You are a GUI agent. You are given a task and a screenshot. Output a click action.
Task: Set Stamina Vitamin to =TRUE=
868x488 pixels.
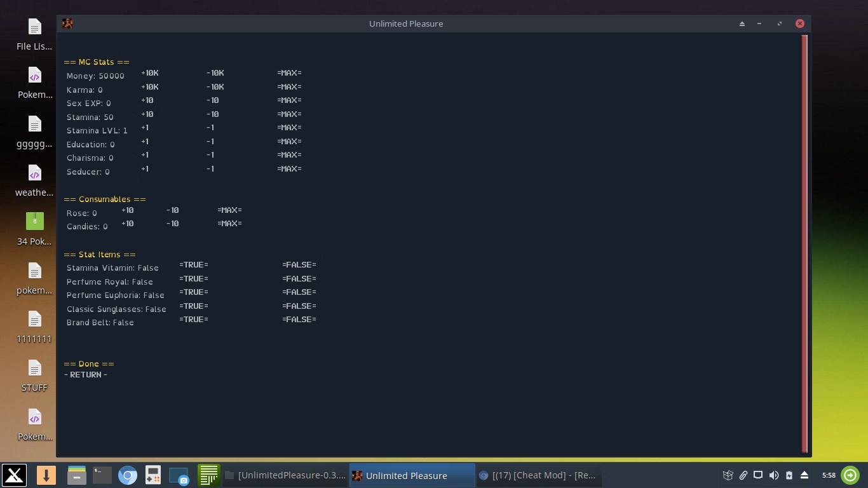[194, 265]
